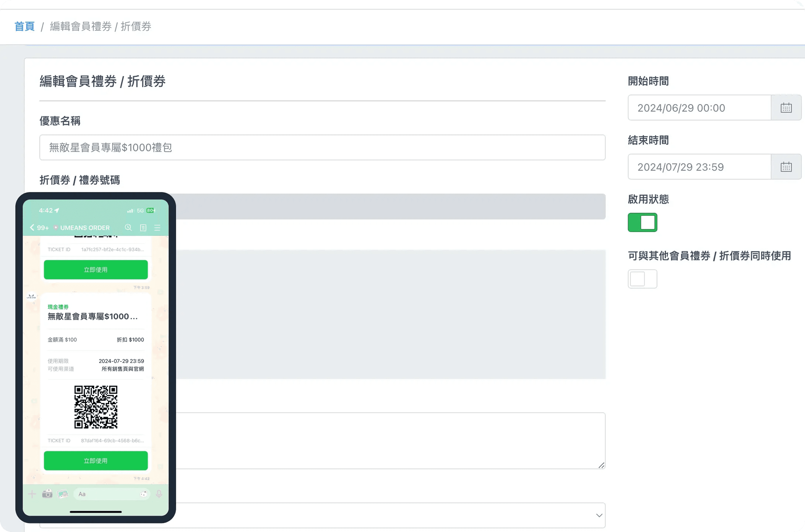This screenshot has width=805, height=532.
Task: Tap the ticket ID 87daf164-69cb-4568-b6c…
Action: (112, 440)
